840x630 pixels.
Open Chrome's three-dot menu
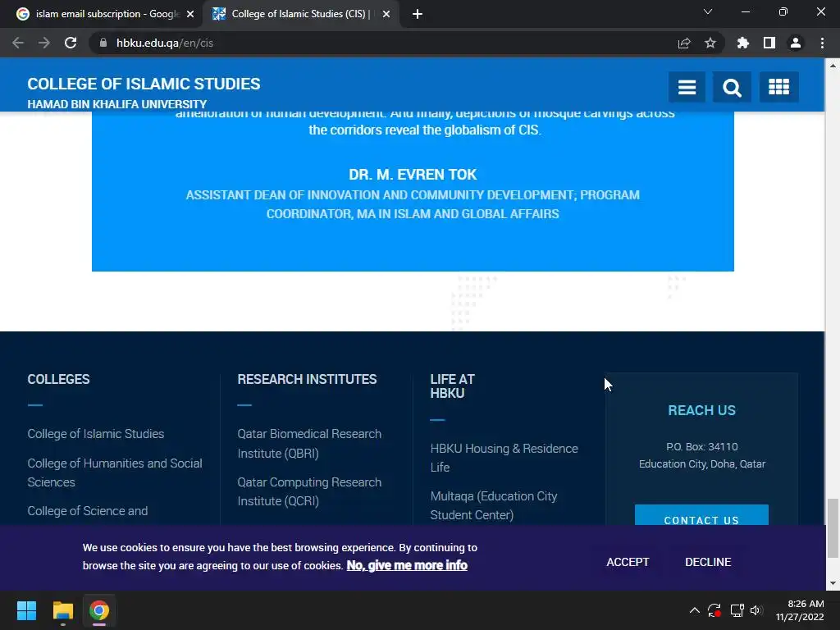(x=822, y=43)
